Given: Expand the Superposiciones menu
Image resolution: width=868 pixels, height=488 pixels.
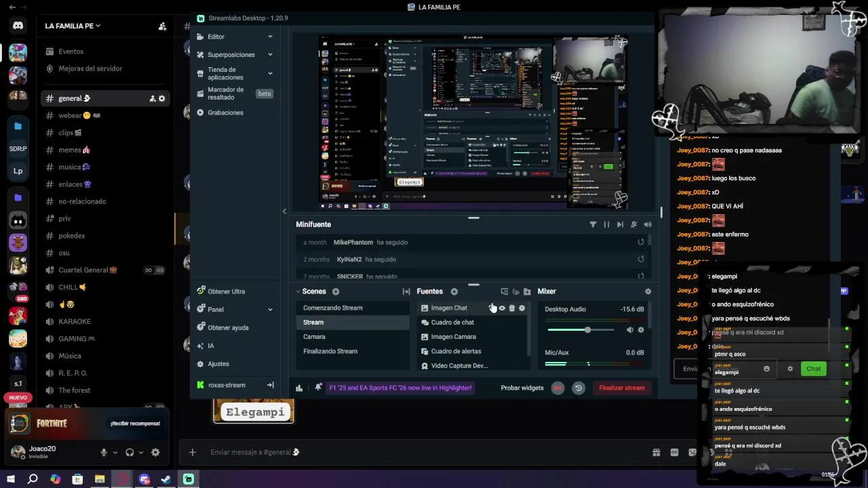Looking at the screenshot, I should [x=270, y=54].
